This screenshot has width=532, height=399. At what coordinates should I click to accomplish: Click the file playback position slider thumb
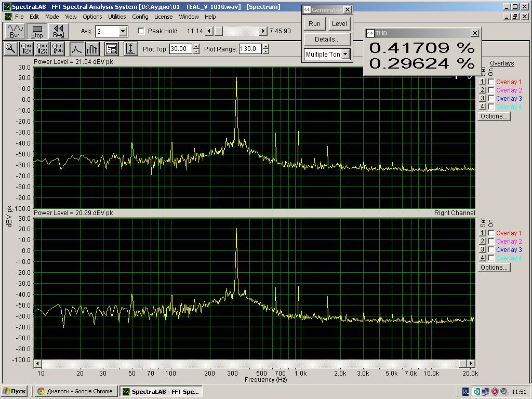pyautogui.click(x=219, y=31)
